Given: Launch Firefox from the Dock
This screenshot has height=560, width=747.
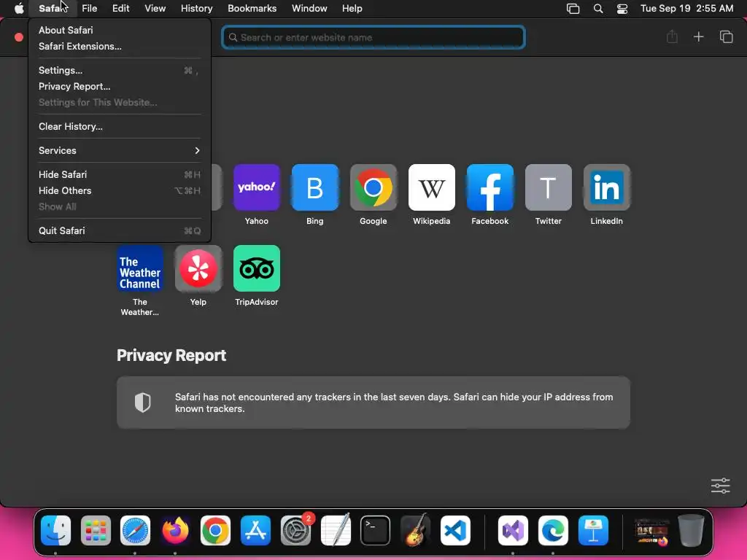Looking at the screenshot, I should pos(175,530).
